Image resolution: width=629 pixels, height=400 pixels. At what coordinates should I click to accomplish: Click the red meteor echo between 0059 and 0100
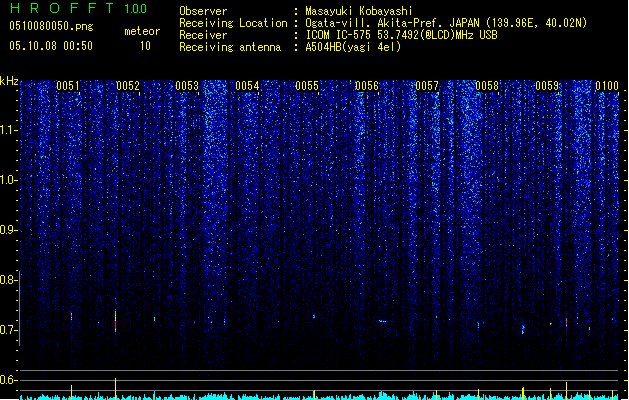coord(566,322)
